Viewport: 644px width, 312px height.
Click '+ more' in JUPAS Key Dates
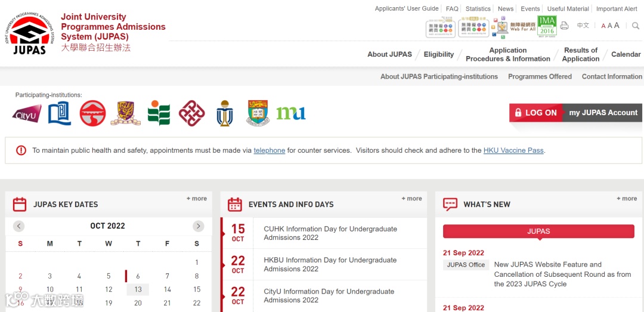[197, 199]
